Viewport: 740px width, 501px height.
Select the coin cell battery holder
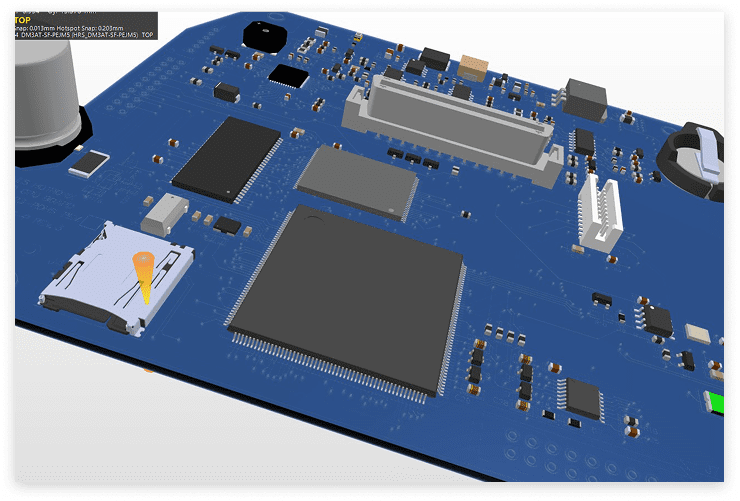coord(692,157)
